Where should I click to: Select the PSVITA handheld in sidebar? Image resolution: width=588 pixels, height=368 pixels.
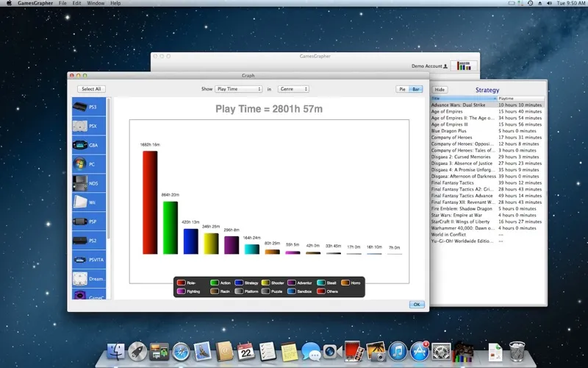(89, 260)
